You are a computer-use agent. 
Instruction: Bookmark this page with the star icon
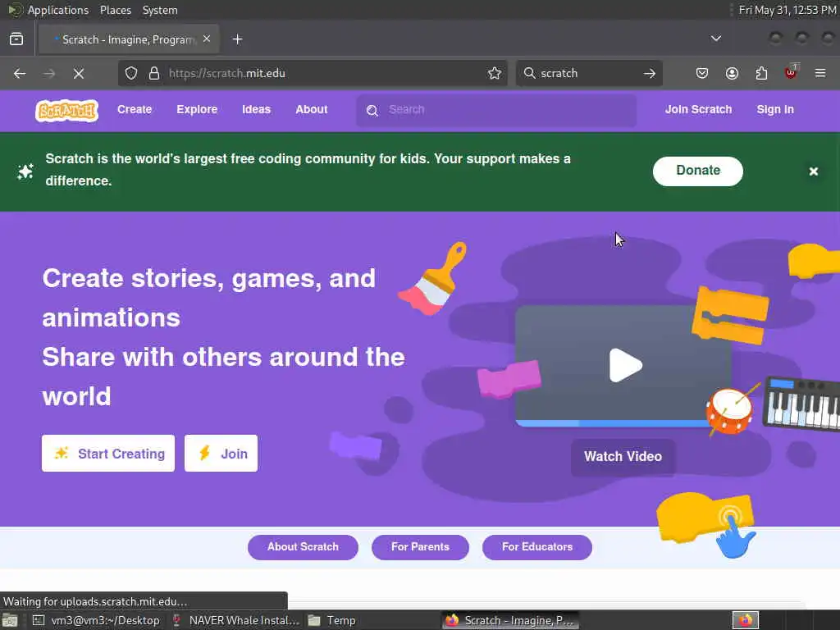pos(495,73)
